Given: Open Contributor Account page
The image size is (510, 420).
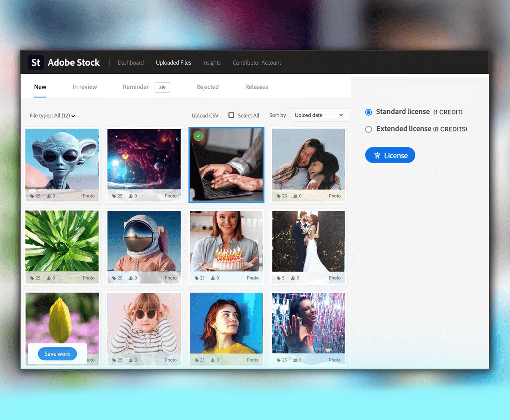Looking at the screenshot, I should pyautogui.click(x=257, y=62).
